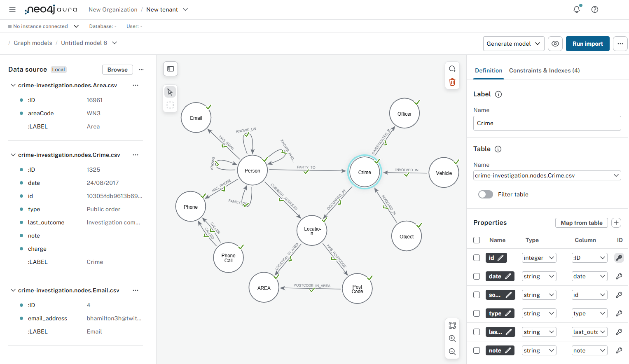
Task: Open options for the Crime.csv file
Action: tap(136, 155)
